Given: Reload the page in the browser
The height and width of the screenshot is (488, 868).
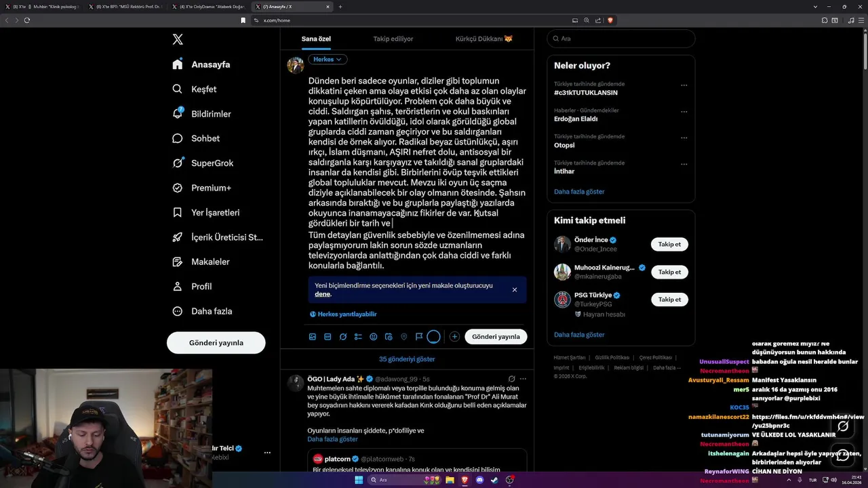Looking at the screenshot, I should [x=27, y=20].
